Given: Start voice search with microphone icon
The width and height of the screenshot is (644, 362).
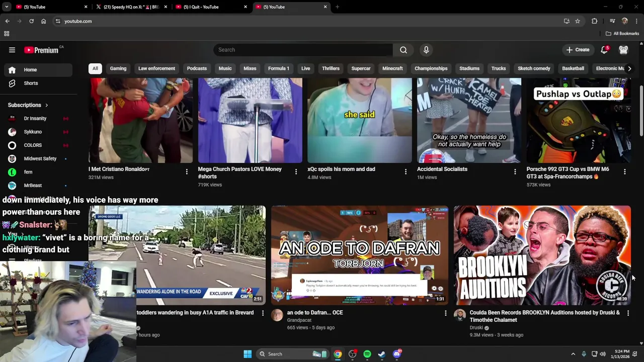Looking at the screenshot, I should pos(426,50).
